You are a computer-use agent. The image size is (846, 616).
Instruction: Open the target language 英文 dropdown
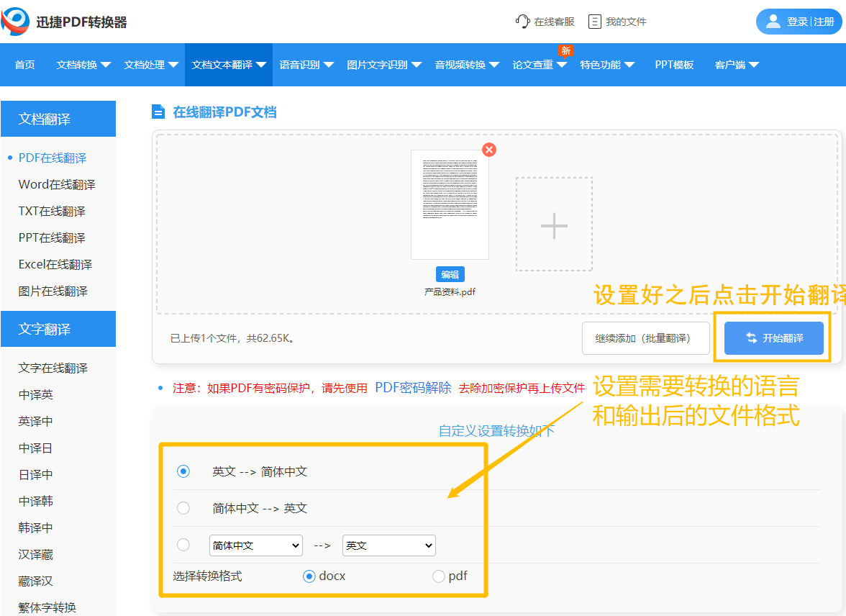[x=389, y=545]
